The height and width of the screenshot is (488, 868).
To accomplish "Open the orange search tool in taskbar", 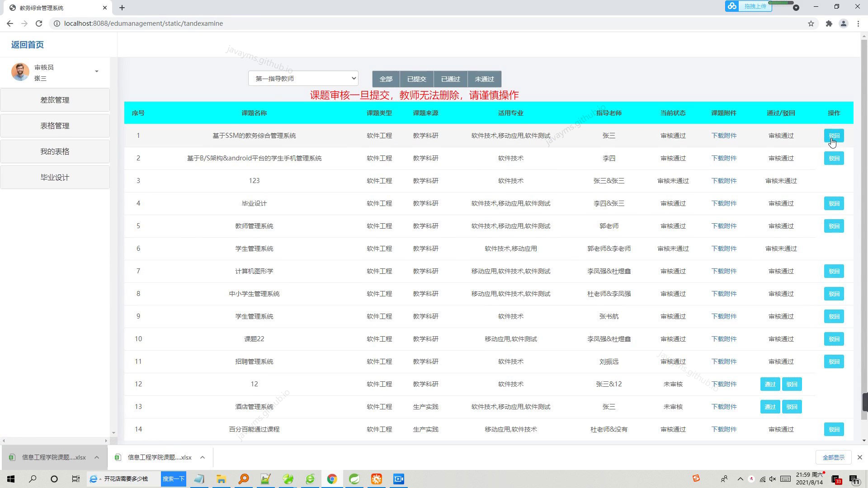I will pyautogui.click(x=243, y=479).
